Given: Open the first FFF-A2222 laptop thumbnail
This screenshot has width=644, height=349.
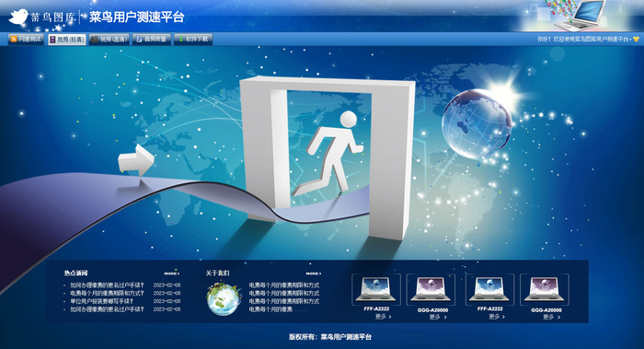Looking at the screenshot, I should (x=375, y=290).
